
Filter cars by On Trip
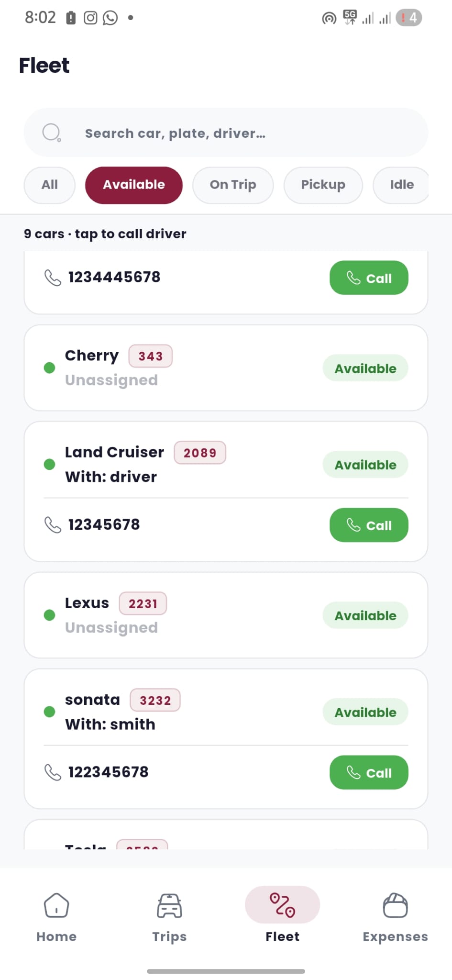pos(233,185)
